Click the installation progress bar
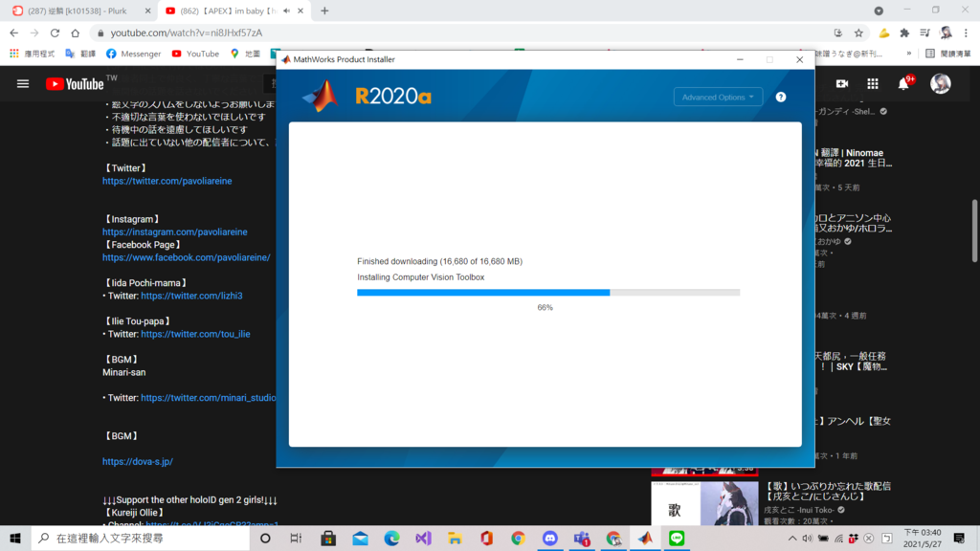980x551 pixels. coord(548,293)
